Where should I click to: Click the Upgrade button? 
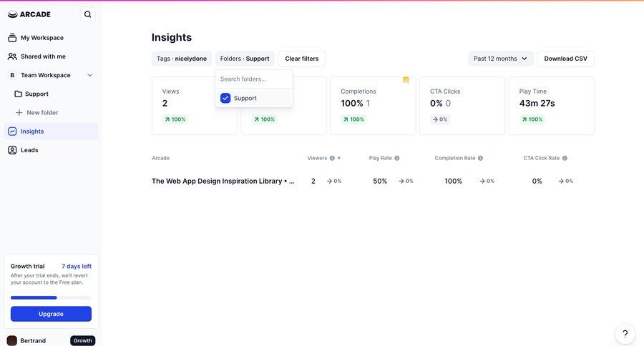click(51, 314)
